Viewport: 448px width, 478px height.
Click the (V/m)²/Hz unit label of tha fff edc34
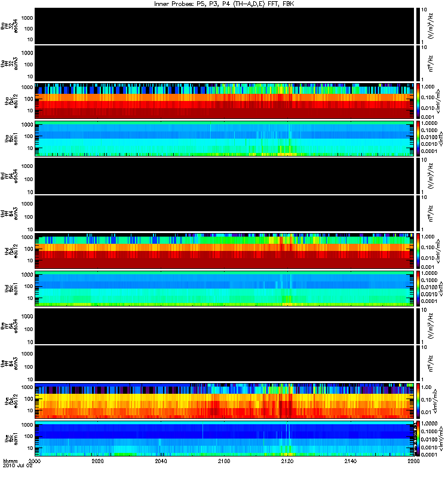(431, 26)
